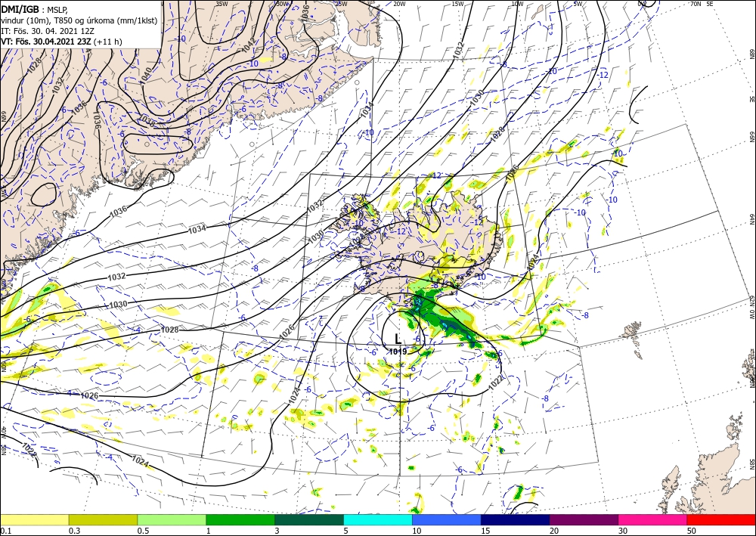This screenshot has width=756, height=536.
Task: Click the DMI/IGB title text
Action: pyautogui.click(x=20, y=9)
